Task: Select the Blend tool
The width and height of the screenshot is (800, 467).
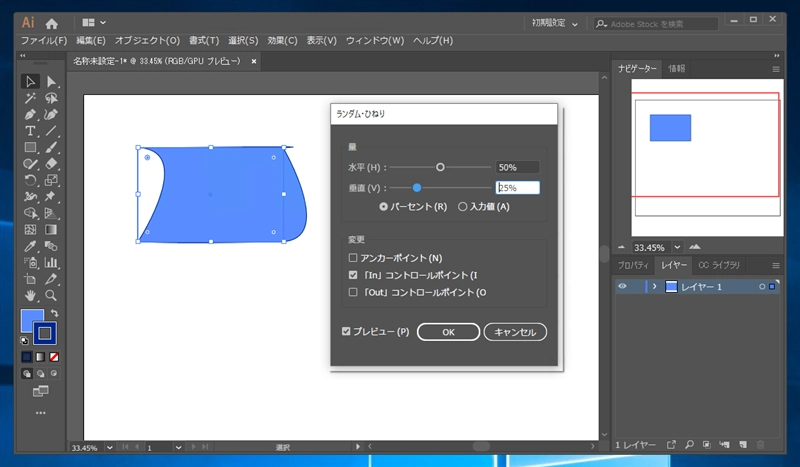Action: click(x=51, y=246)
